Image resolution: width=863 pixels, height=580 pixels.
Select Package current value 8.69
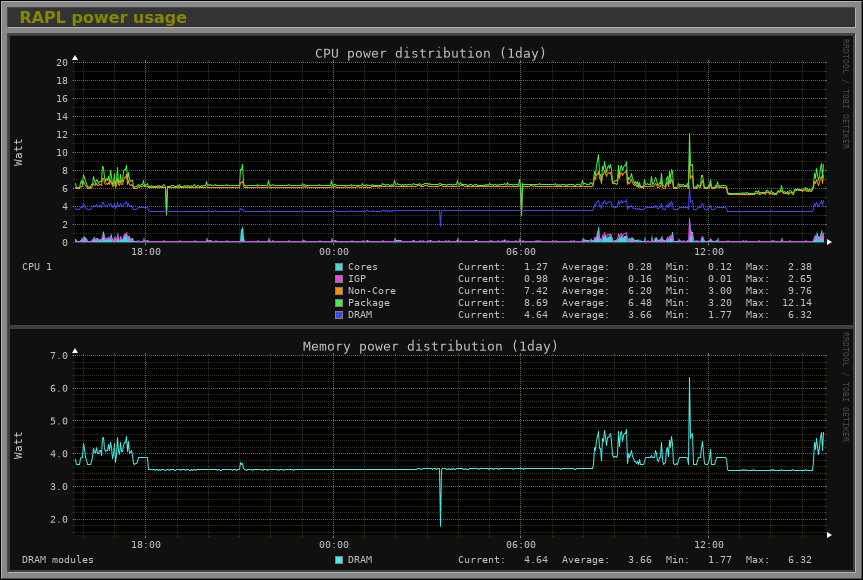pyautogui.click(x=536, y=303)
